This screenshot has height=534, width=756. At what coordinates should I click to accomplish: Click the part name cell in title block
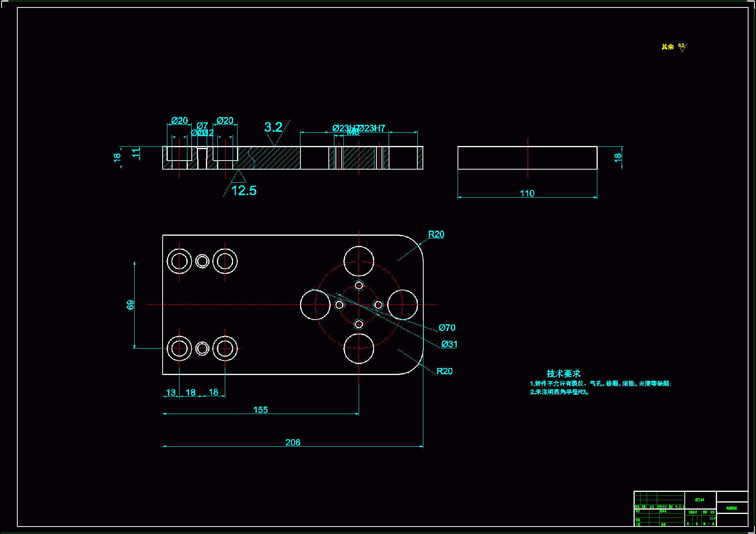[732, 508]
